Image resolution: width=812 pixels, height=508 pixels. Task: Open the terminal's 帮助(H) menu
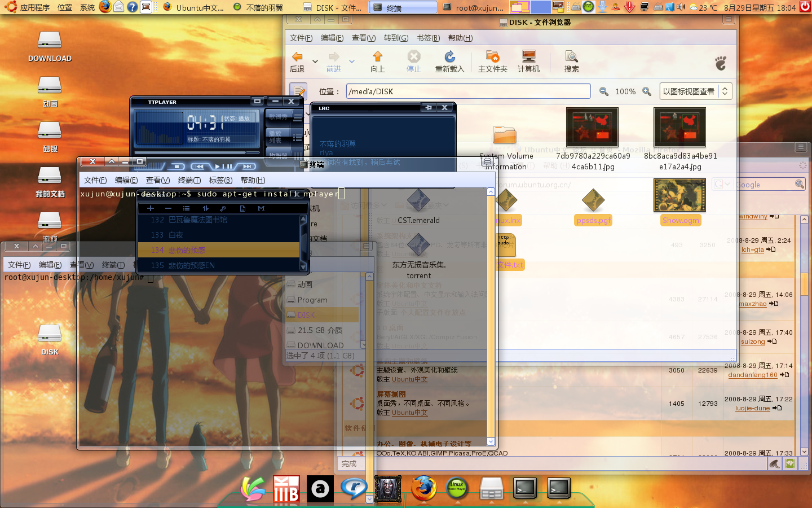click(253, 180)
